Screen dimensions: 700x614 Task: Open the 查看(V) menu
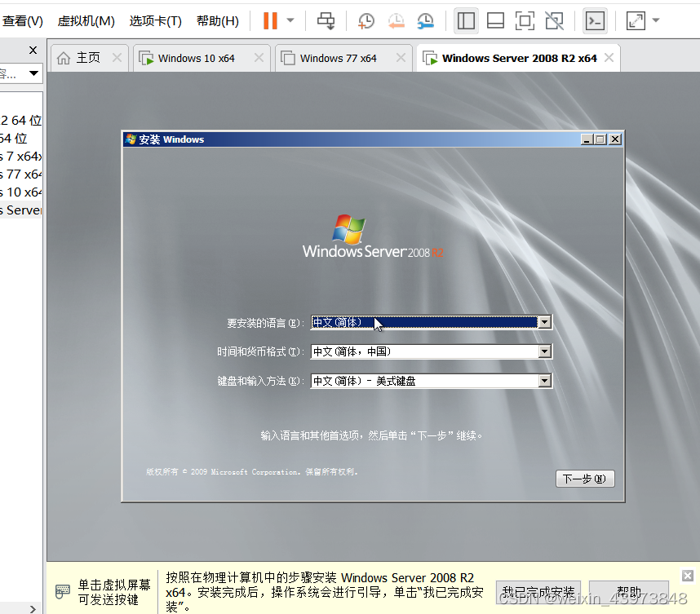[x=22, y=21]
